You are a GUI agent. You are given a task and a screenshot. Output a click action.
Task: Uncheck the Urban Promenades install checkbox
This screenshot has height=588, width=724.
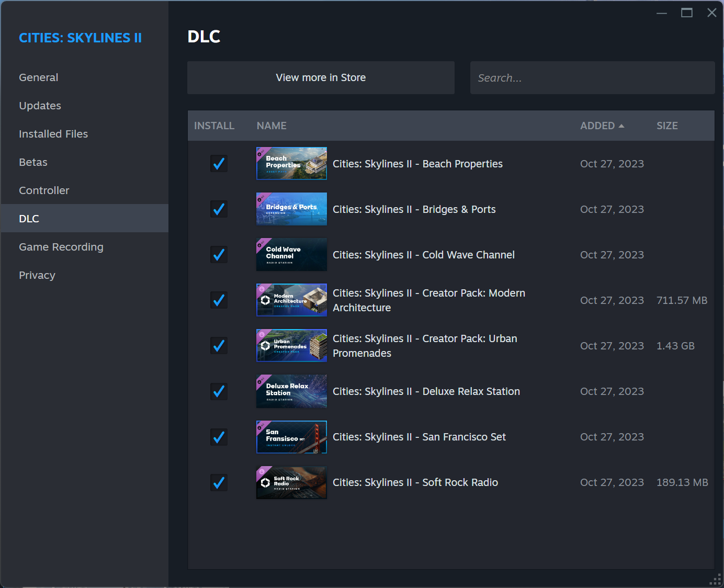coord(219,346)
